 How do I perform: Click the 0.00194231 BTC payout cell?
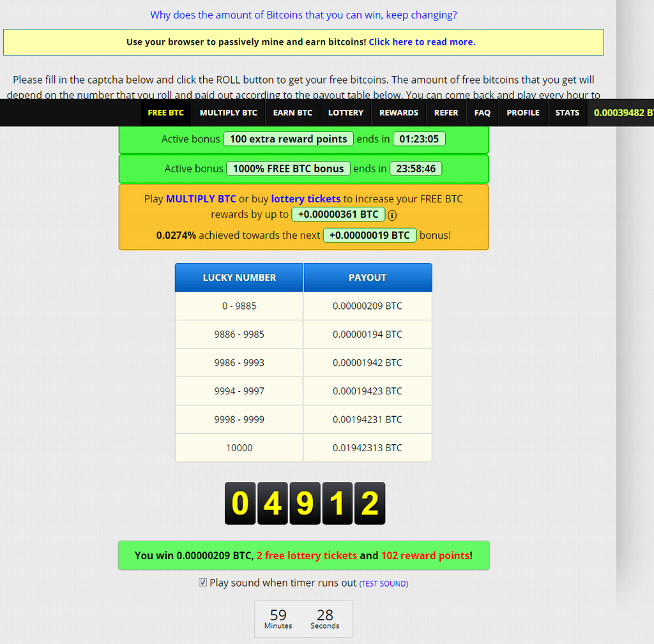click(x=367, y=419)
